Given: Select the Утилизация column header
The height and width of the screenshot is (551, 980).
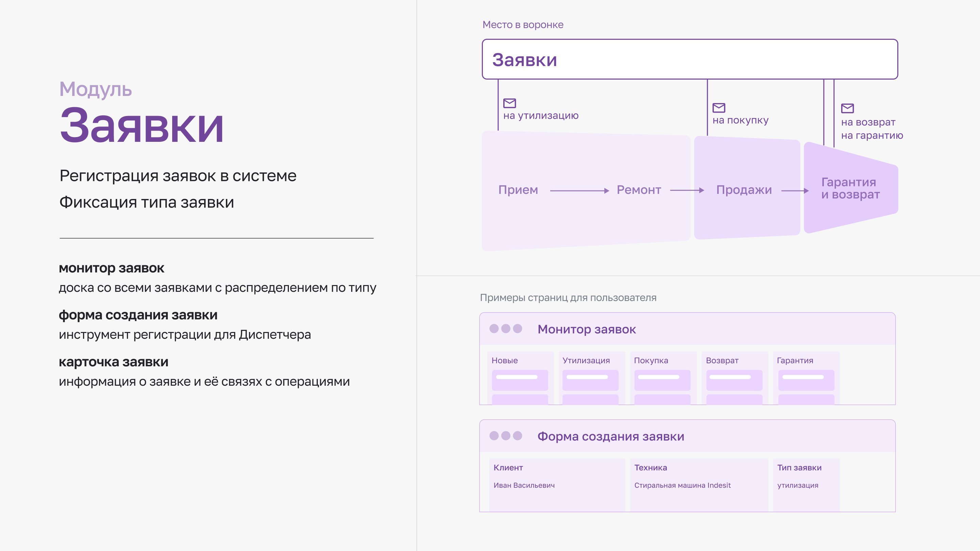Looking at the screenshot, I should click(x=586, y=361).
